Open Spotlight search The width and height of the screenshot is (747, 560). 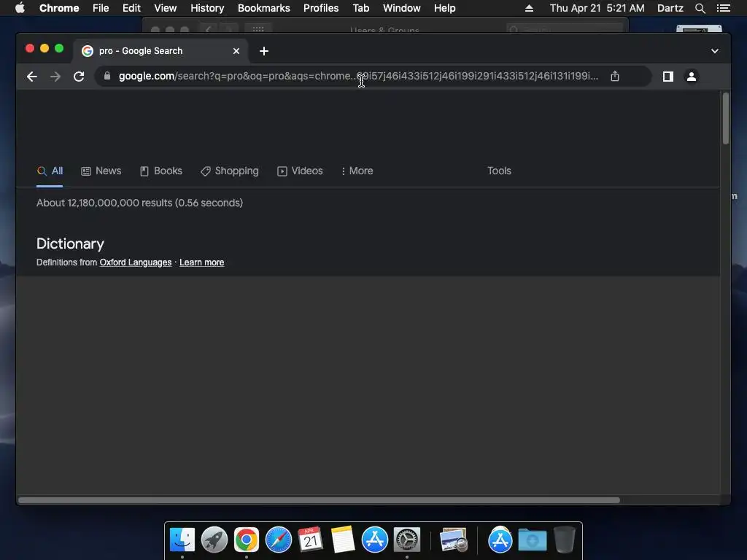[700, 8]
